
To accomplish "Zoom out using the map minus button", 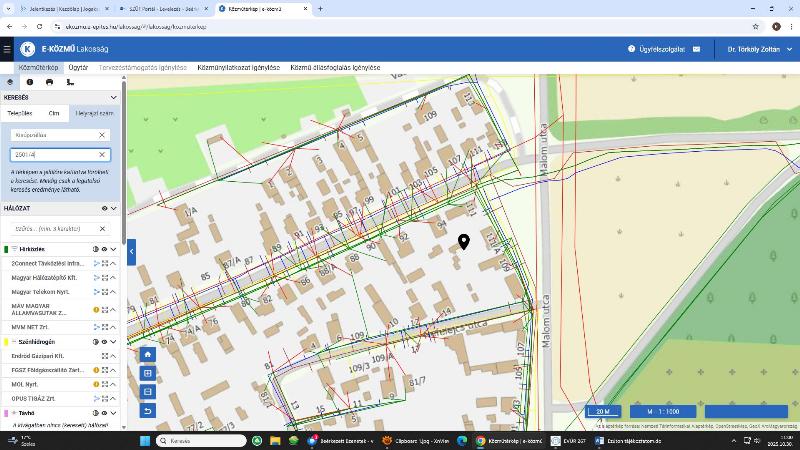I will (x=148, y=392).
